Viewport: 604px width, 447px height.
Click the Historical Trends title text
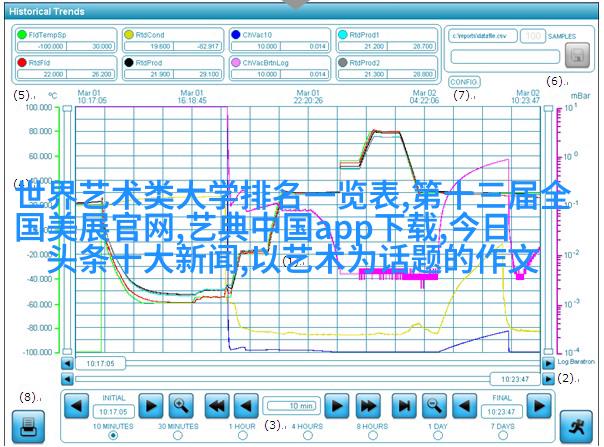[47, 12]
